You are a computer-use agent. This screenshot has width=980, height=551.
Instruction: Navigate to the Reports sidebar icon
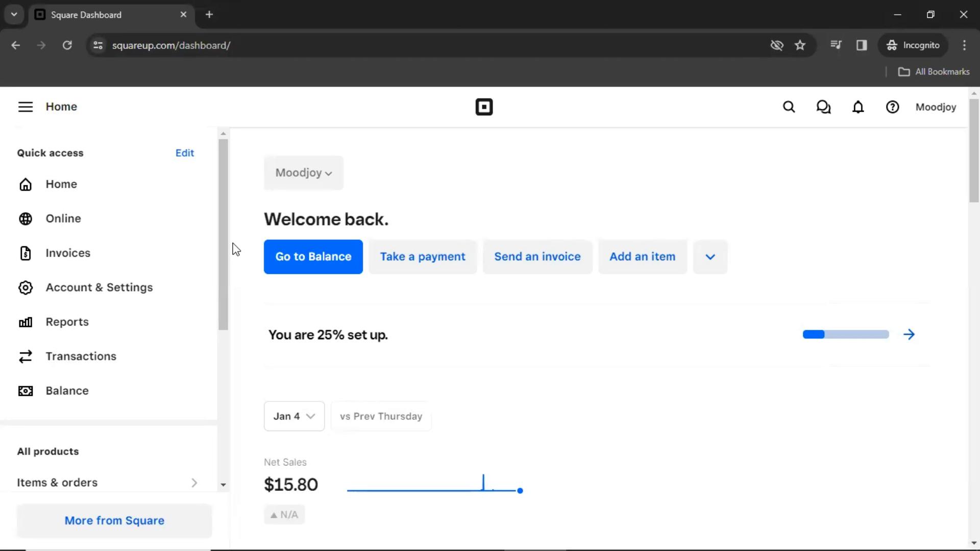point(26,321)
